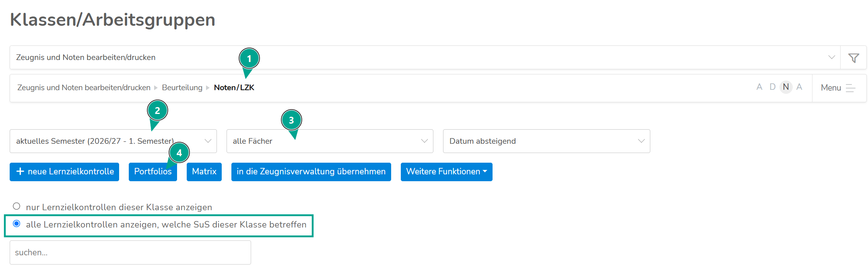
Task: Open the aktuelles Semester dropdown
Action: (x=113, y=141)
